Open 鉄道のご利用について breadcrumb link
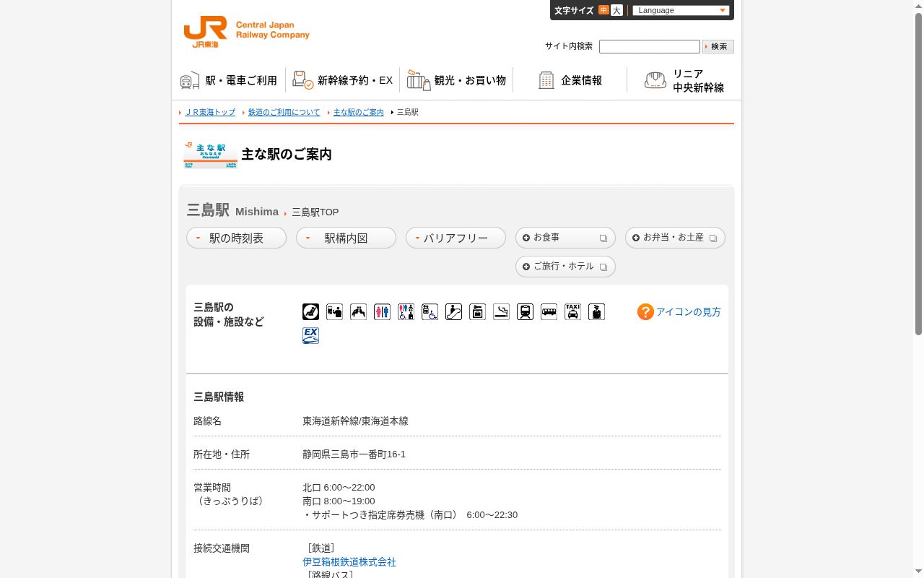924x578 pixels. [284, 112]
